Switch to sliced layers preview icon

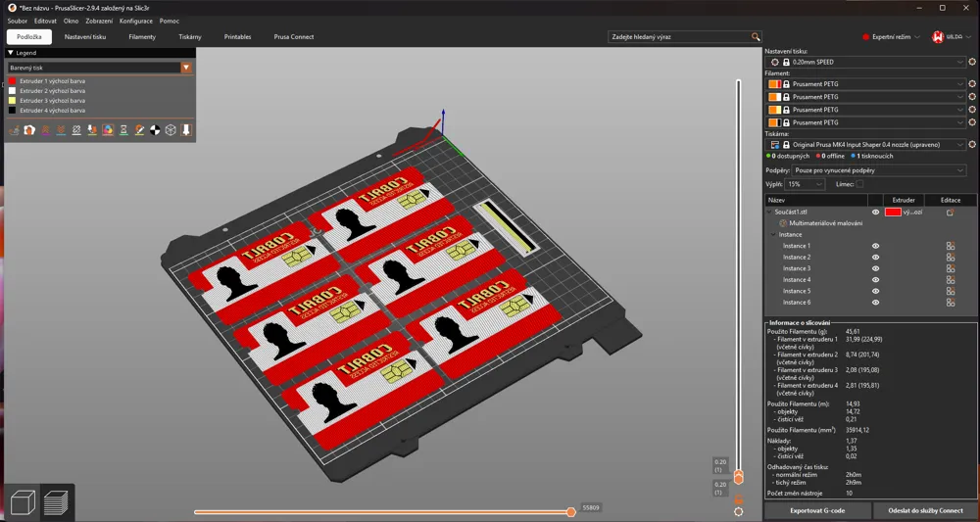(x=56, y=502)
